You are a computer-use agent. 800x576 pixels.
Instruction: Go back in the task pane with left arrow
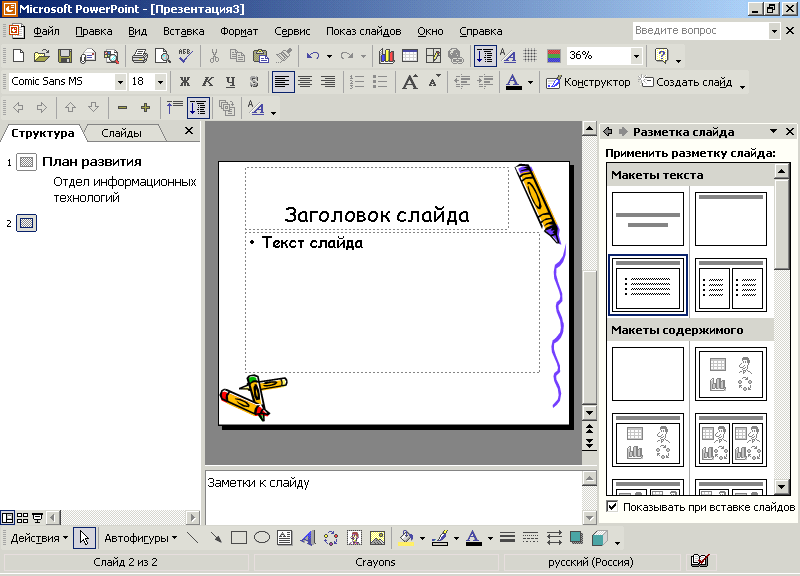(x=608, y=132)
